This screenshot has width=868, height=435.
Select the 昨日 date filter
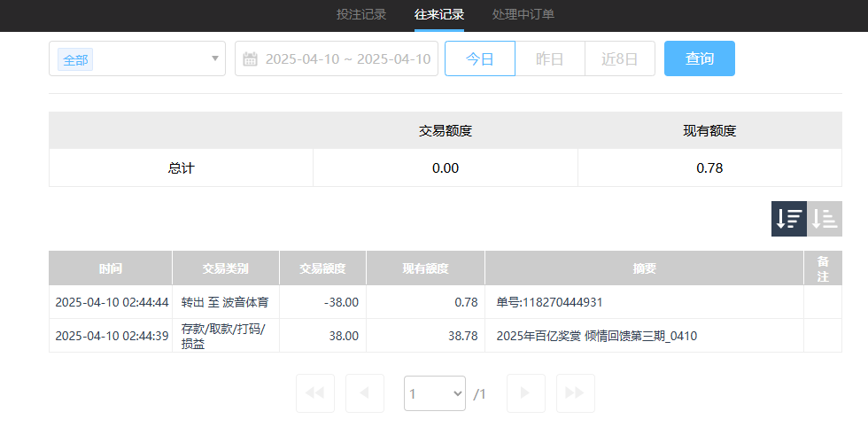tap(550, 59)
